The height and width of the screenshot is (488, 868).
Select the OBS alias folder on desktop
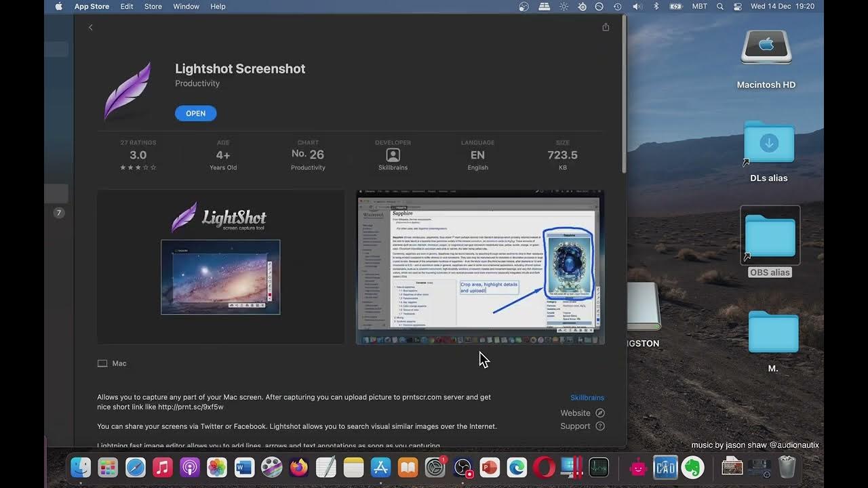point(770,243)
